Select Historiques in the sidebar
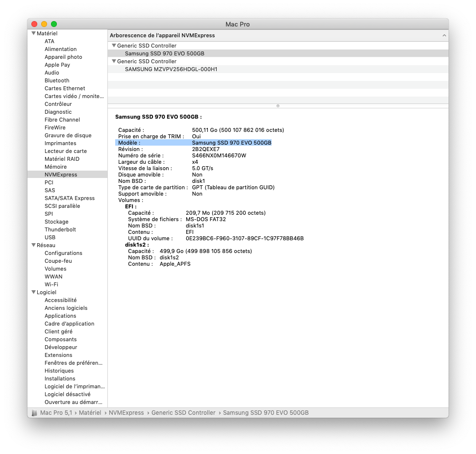This screenshot has width=476, height=454. pos(59,371)
